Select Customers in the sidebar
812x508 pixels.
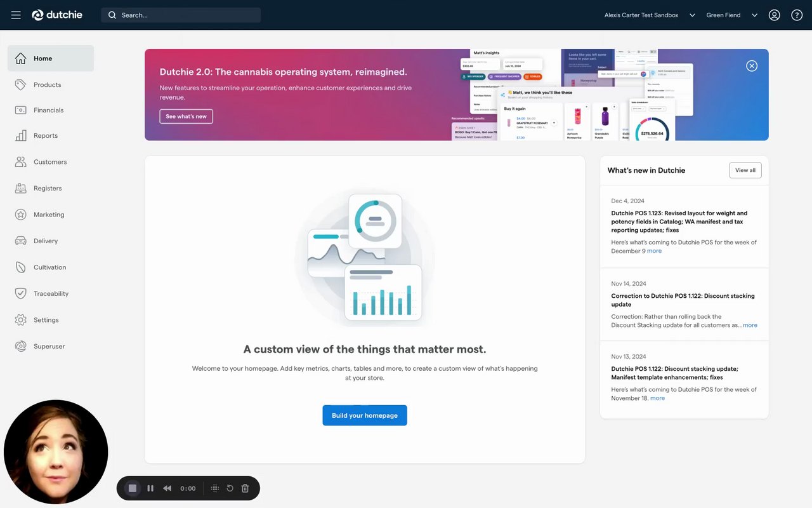pos(51,162)
